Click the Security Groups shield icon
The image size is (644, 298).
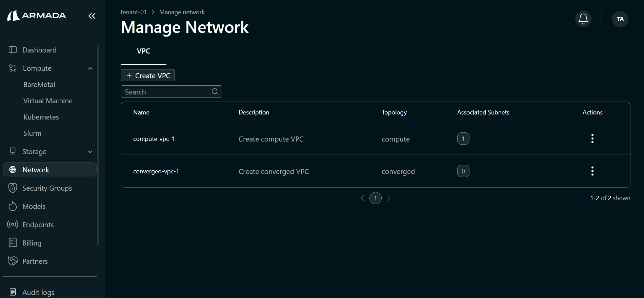click(x=13, y=188)
